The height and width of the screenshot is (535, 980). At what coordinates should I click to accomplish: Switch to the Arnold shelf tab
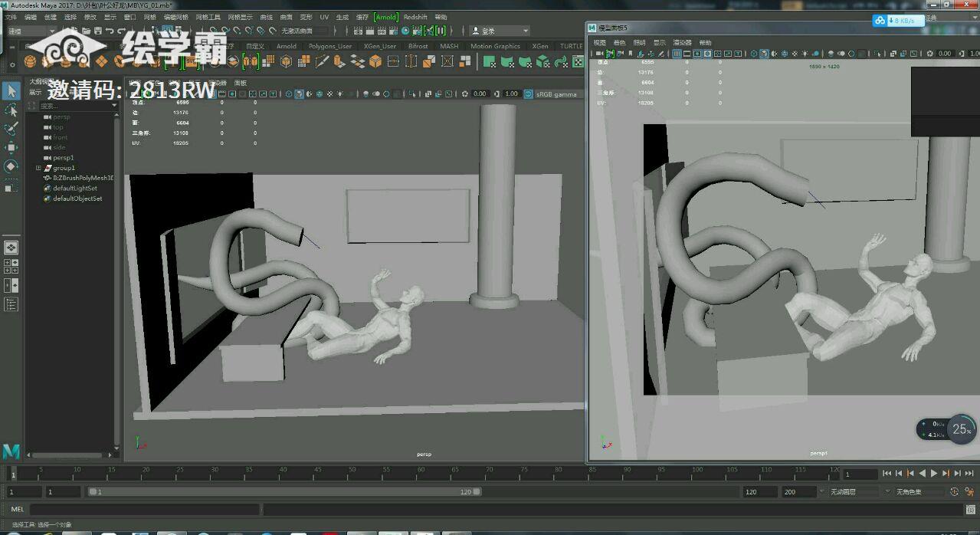click(287, 46)
